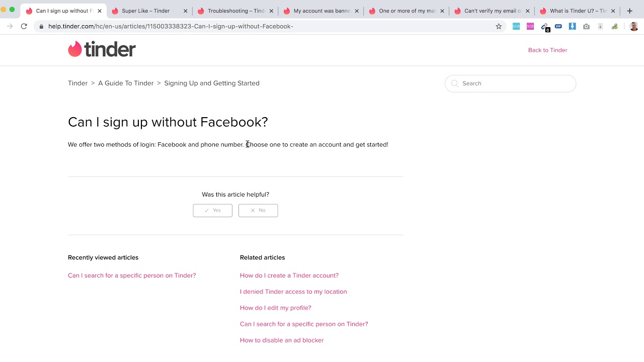644x362 pixels.
Task: Open the Back to Tinder link
Action: [x=547, y=50]
